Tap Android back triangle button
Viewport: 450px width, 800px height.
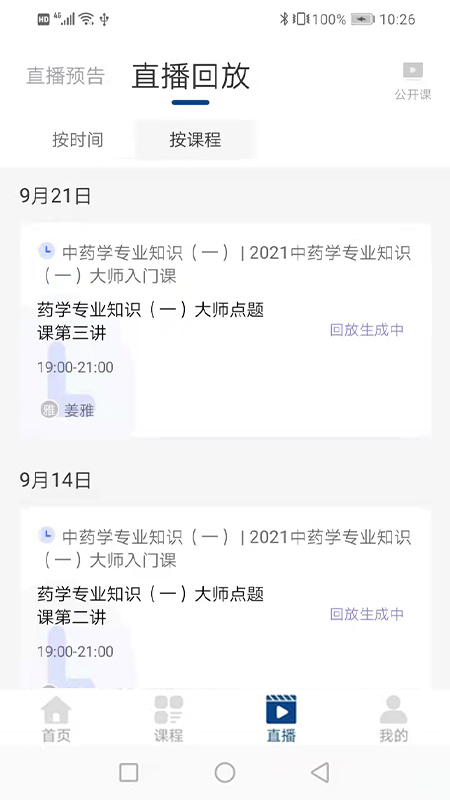(x=320, y=772)
